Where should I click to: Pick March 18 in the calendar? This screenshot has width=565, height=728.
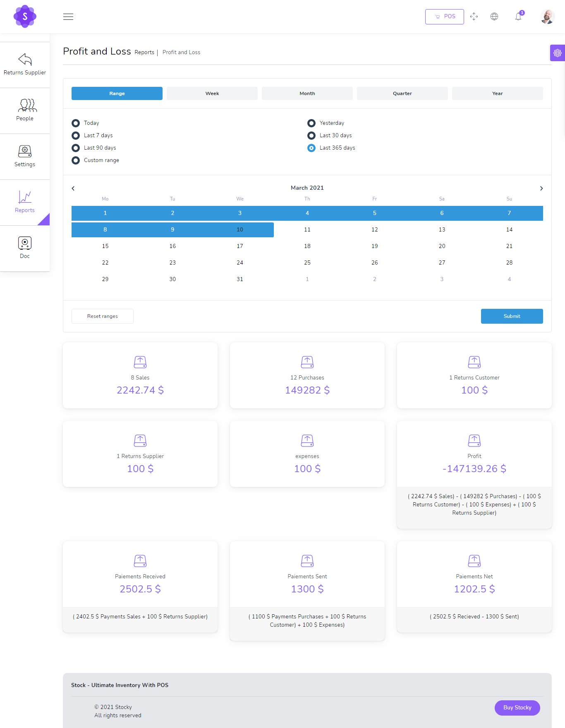(x=307, y=246)
